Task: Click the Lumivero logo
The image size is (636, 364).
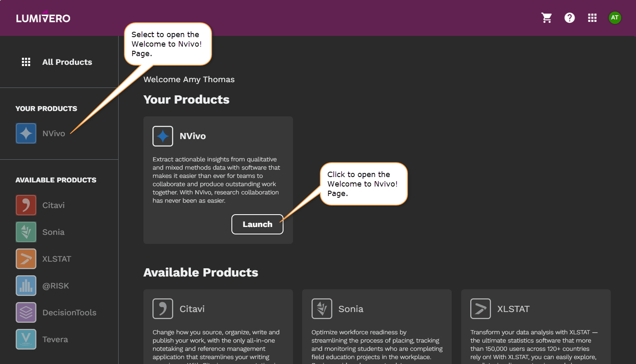Action: [43, 18]
